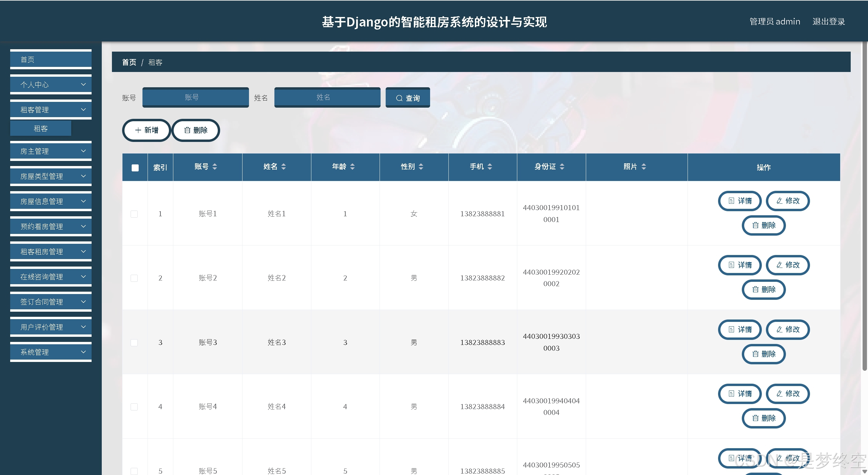Screen dimensions: 868x475
Task: Collapse the 租客管理 sidebar menu
Action: pos(51,110)
